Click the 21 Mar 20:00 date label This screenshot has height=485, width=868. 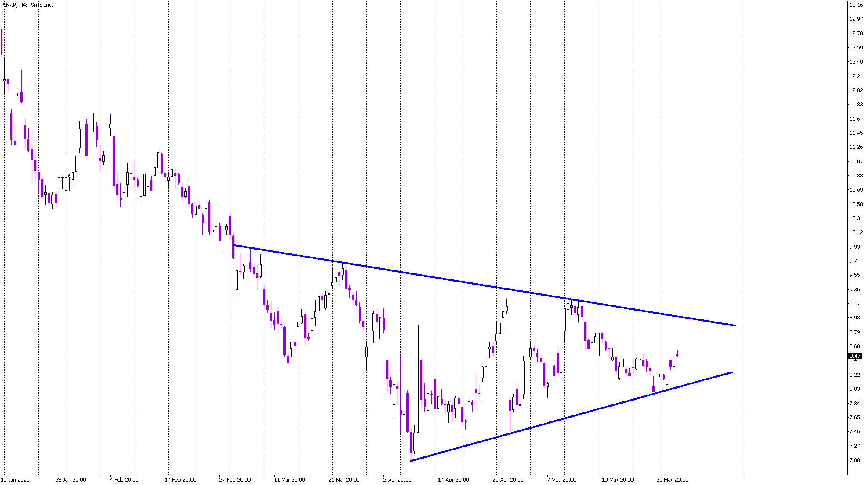point(344,479)
